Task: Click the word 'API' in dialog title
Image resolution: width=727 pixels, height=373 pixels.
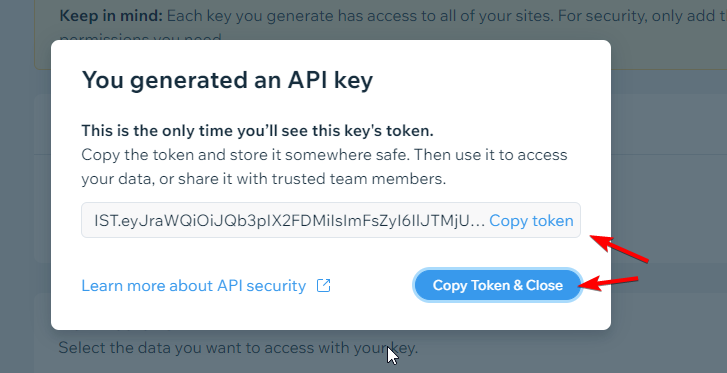Action: click(x=307, y=80)
